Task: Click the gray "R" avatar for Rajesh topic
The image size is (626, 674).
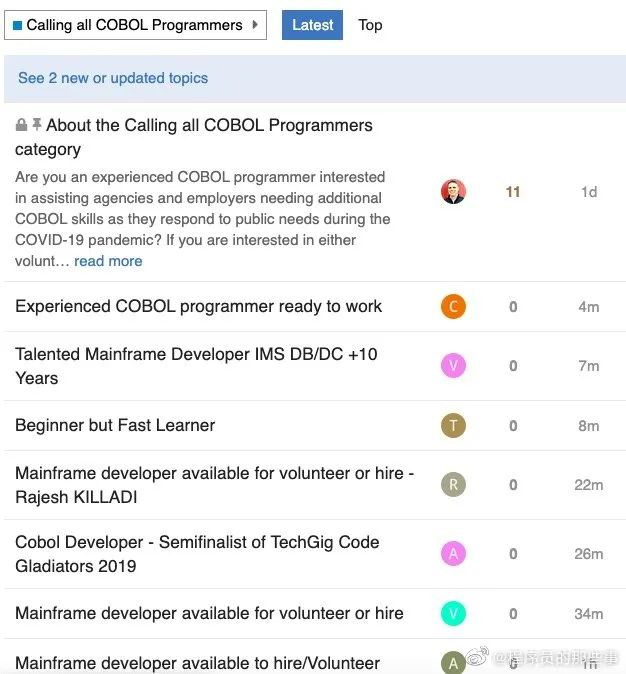Action: pos(453,485)
